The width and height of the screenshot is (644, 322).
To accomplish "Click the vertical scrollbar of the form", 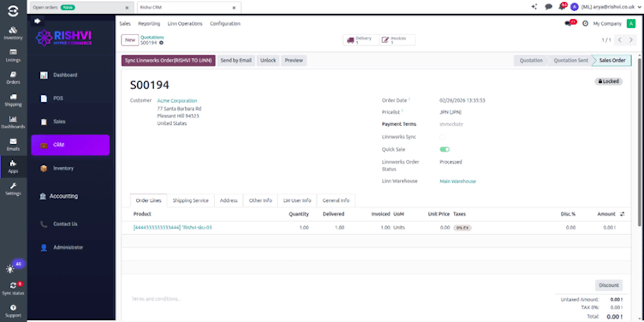I will [639, 143].
